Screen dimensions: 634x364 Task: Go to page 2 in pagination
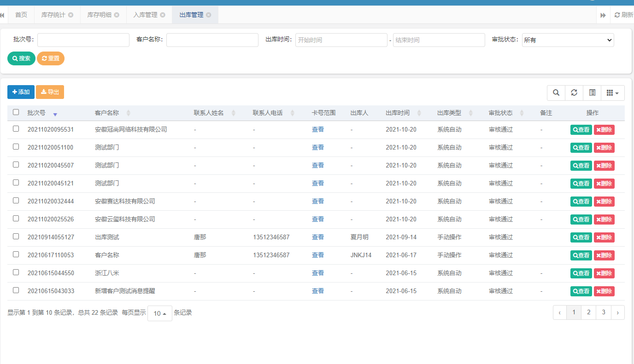click(588, 312)
